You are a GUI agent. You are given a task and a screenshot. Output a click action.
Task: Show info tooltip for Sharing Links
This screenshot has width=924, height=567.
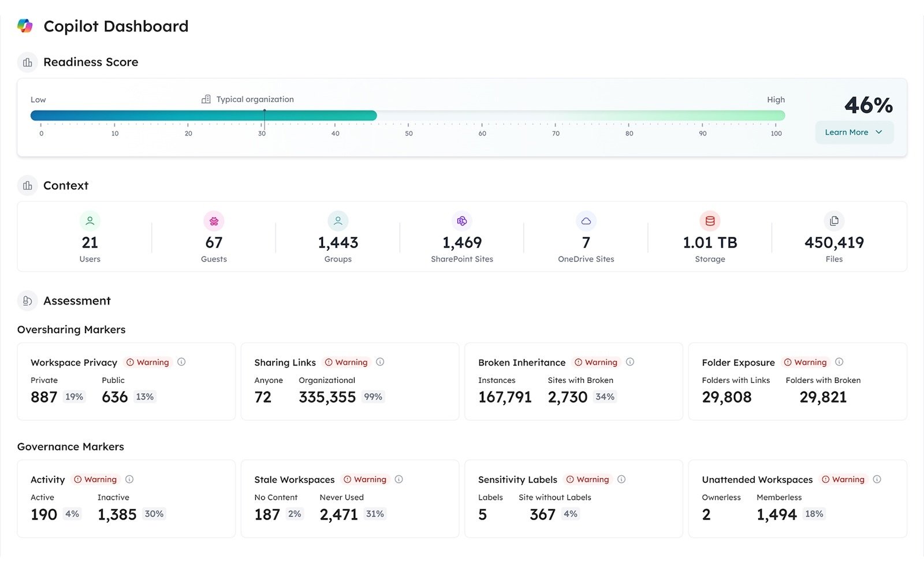click(380, 362)
